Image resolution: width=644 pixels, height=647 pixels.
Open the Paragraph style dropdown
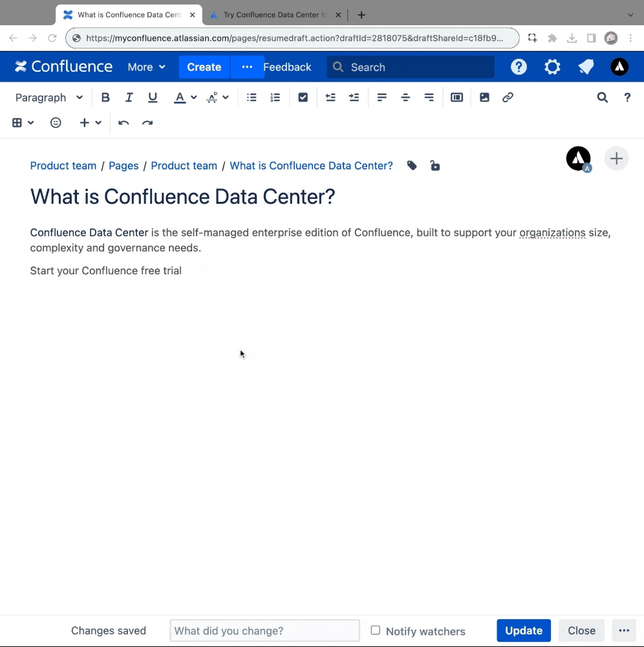coord(49,98)
